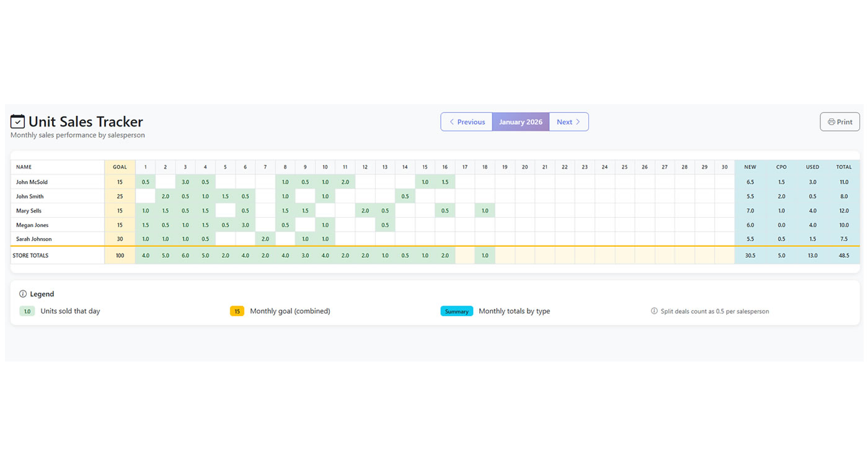Viewport: 868px width, 465px height.
Task: Click the Legend info circle icon
Action: 23,294
